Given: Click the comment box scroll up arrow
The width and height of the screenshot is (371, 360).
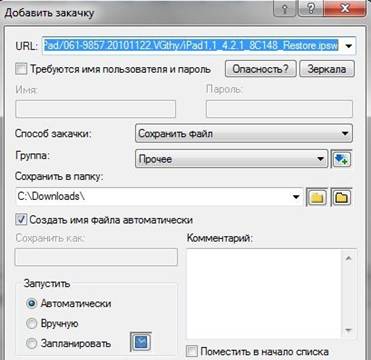Looking at the screenshot, I should (x=348, y=258).
